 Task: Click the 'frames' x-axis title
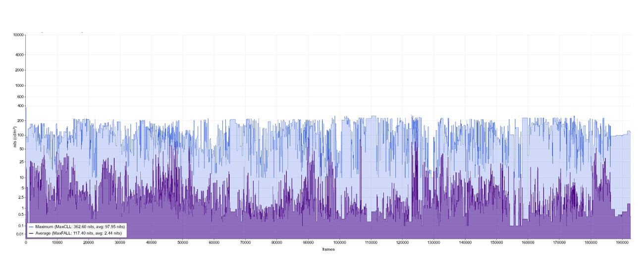pos(328,249)
